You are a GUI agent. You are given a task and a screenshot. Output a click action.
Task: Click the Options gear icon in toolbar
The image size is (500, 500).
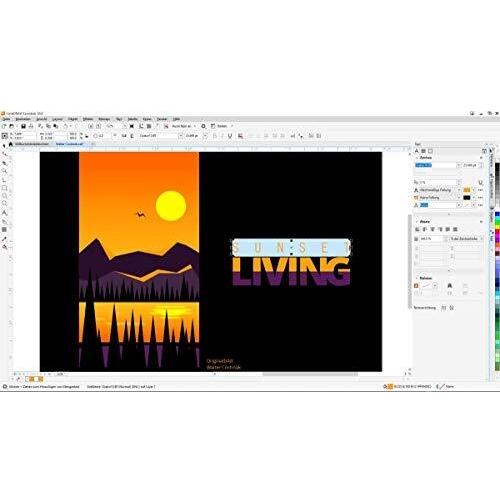(x=203, y=126)
